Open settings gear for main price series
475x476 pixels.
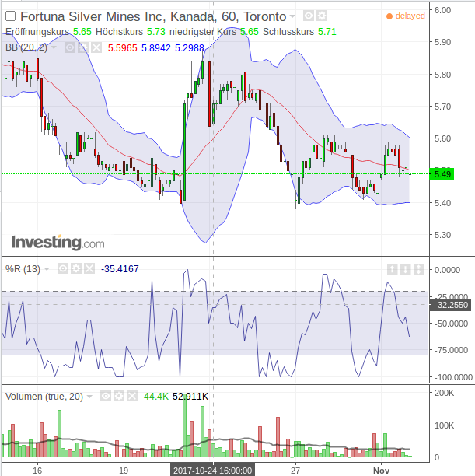pos(322,16)
